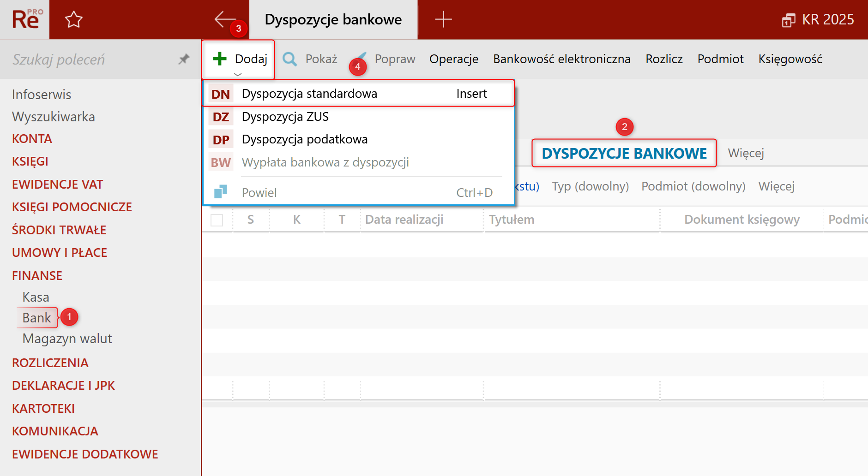This screenshot has width=868, height=476.
Task: Click the Powiel duplicate icon
Action: 221,192
